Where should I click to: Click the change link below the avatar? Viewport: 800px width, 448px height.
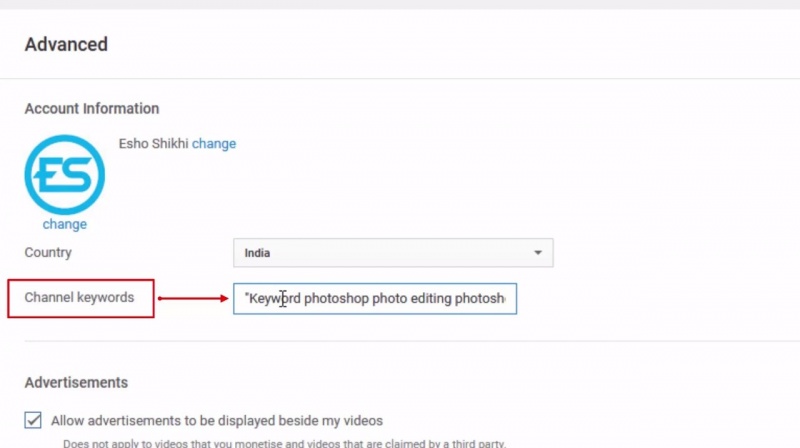pos(64,224)
